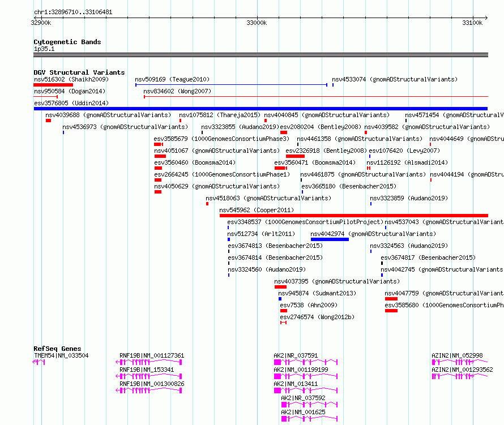This screenshot has height=425, width=504.
Task: Select nsv3324560 (Audano2019) label
Action: pos(267,269)
